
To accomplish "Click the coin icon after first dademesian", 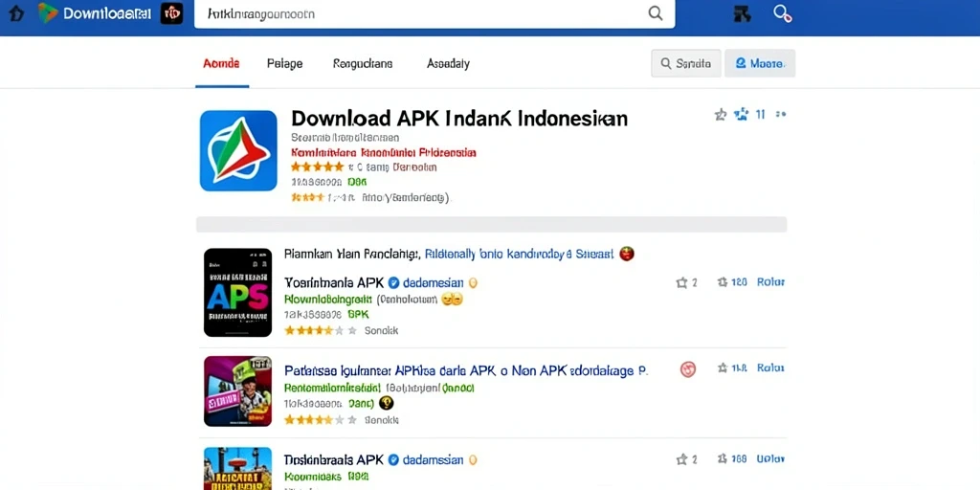I will [x=473, y=282].
